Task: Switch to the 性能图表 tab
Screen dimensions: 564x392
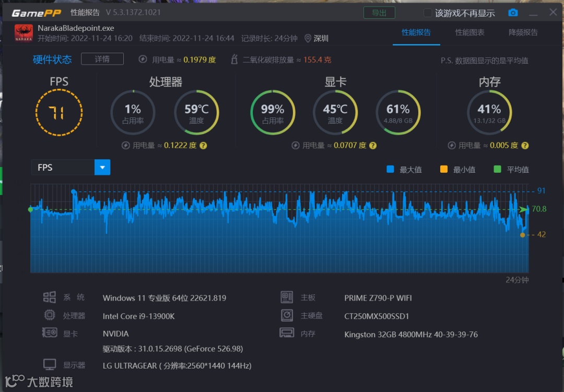Action: [x=469, y=32]
